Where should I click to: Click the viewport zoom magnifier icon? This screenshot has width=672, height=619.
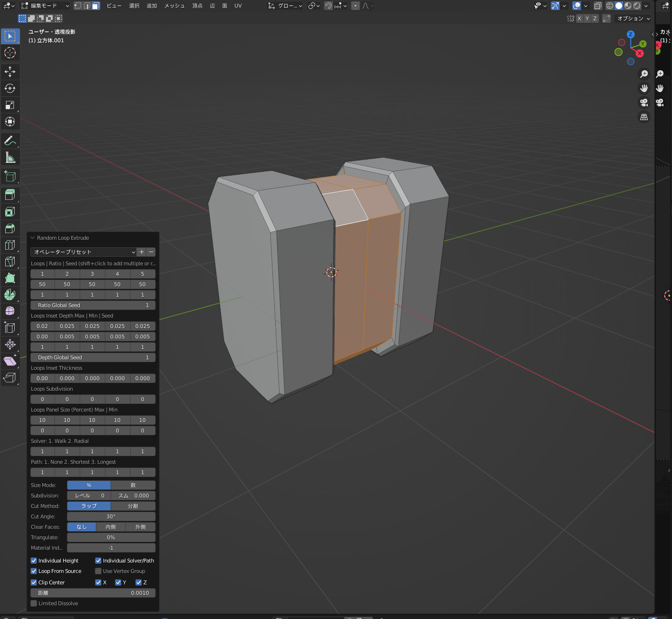[x=644, y=74]
